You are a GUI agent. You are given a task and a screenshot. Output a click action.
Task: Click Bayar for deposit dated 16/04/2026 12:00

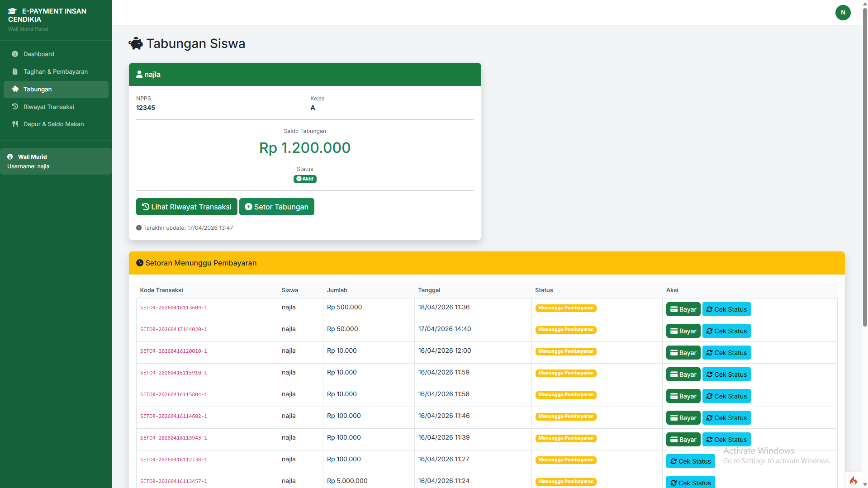tap(683, 353)
